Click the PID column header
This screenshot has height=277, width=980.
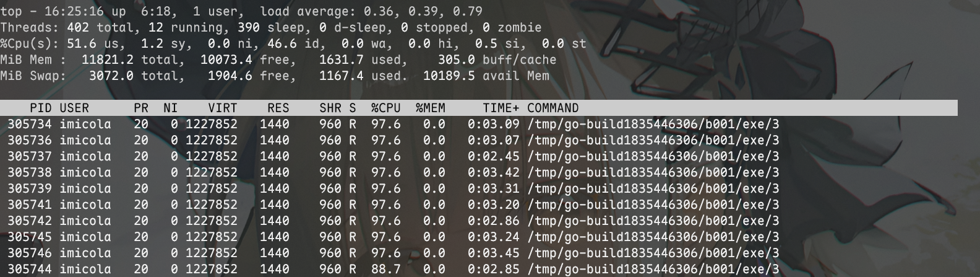pos(40,108)
